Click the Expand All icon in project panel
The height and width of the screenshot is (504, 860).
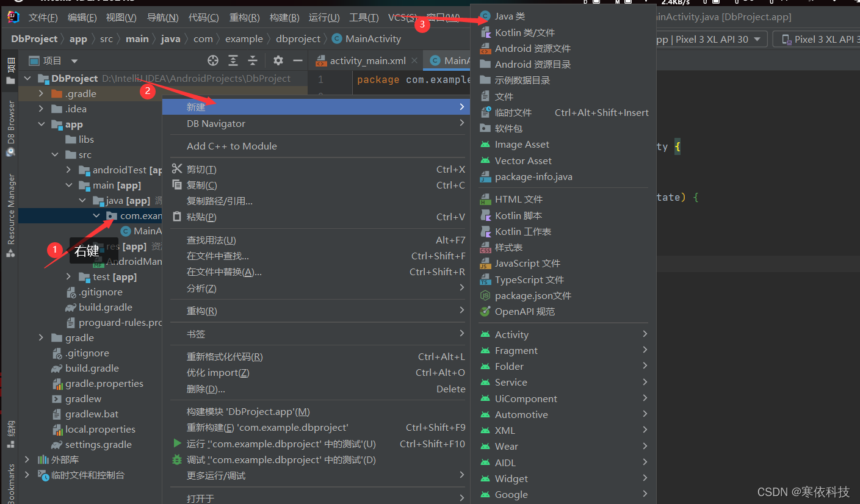233,60
